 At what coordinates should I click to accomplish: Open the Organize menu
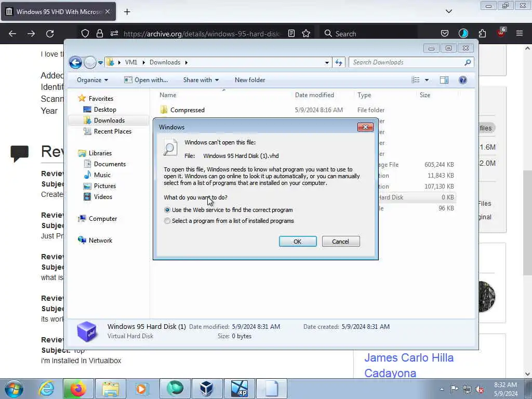tap(92, 80)
